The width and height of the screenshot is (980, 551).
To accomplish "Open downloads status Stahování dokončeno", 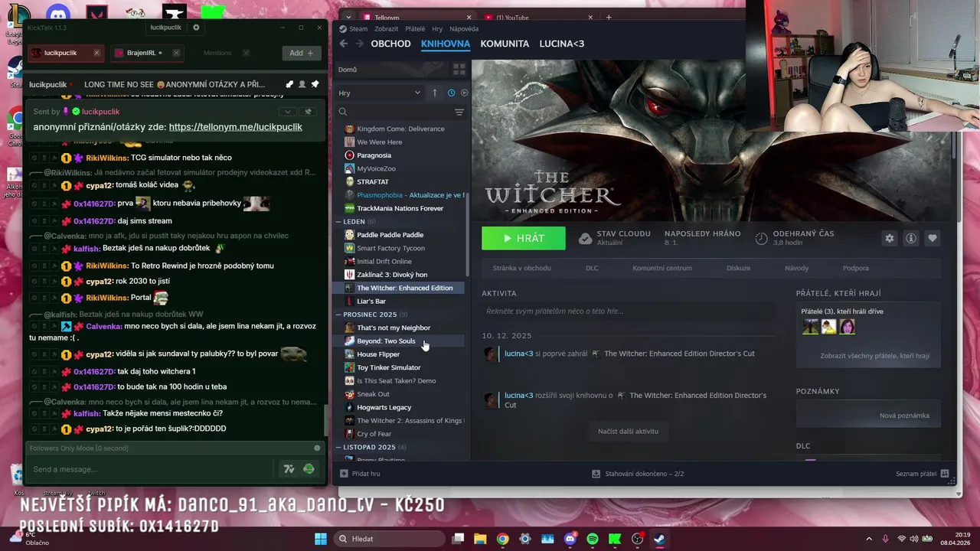I will [x=638, y=474].
